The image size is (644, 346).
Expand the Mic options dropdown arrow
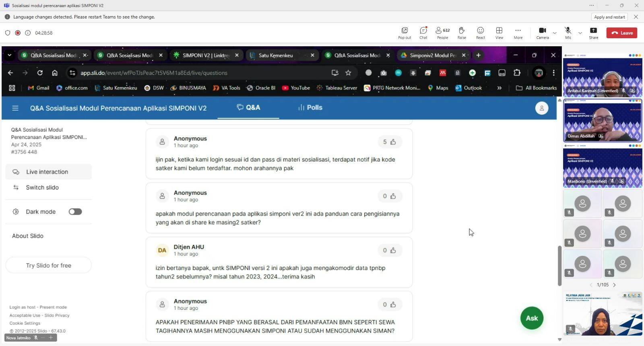pyautogui.click(x=580, y=33)
